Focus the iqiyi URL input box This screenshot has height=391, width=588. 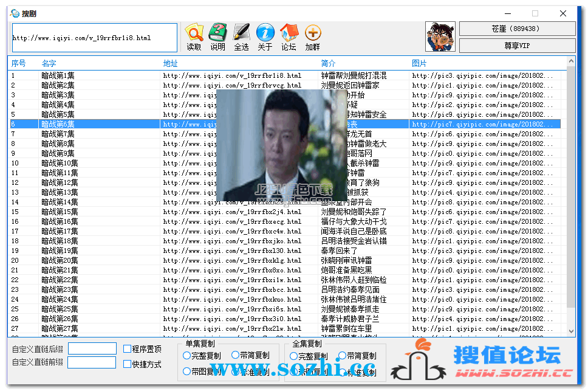pos(95,38)
